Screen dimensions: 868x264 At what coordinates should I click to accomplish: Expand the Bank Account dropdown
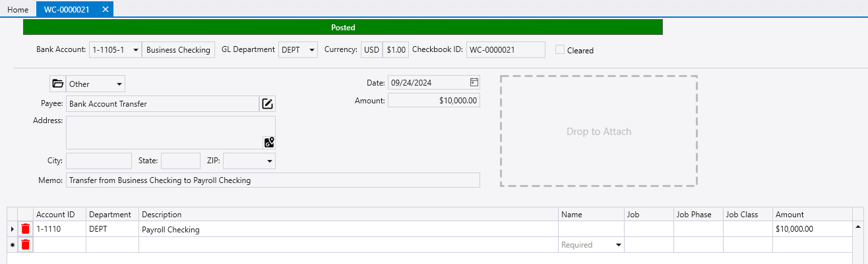click(135, 49)
